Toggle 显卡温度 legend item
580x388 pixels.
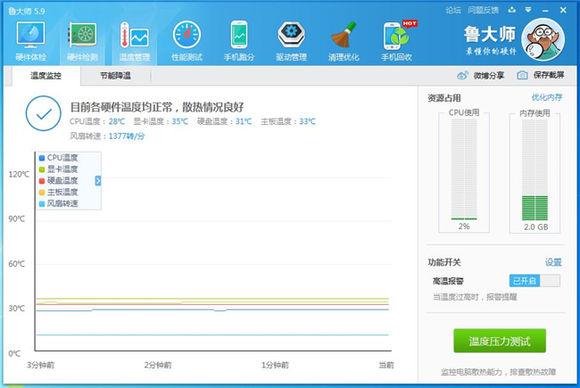tap(58, 169)
